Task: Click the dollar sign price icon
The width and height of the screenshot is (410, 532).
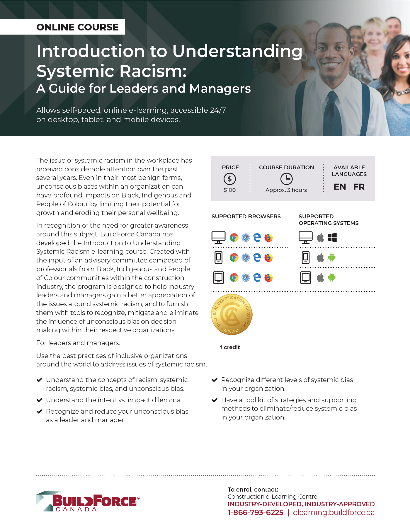Action: click(229, 179)
